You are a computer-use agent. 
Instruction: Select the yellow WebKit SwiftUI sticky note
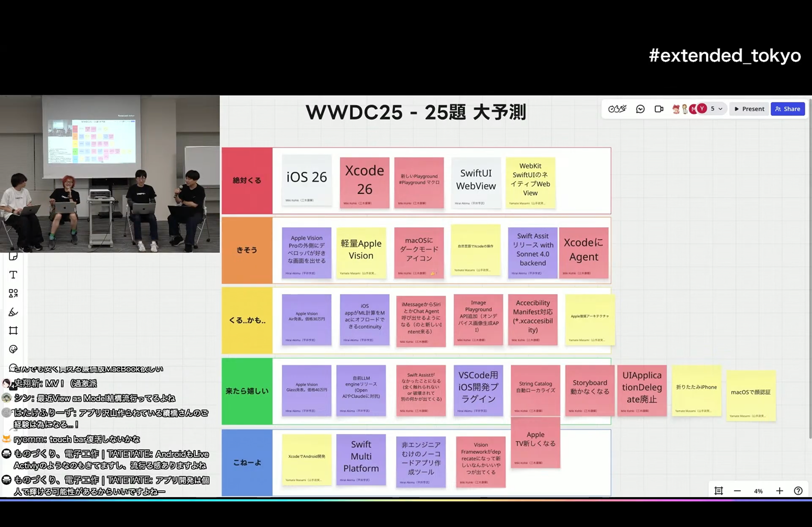point(530,182)
